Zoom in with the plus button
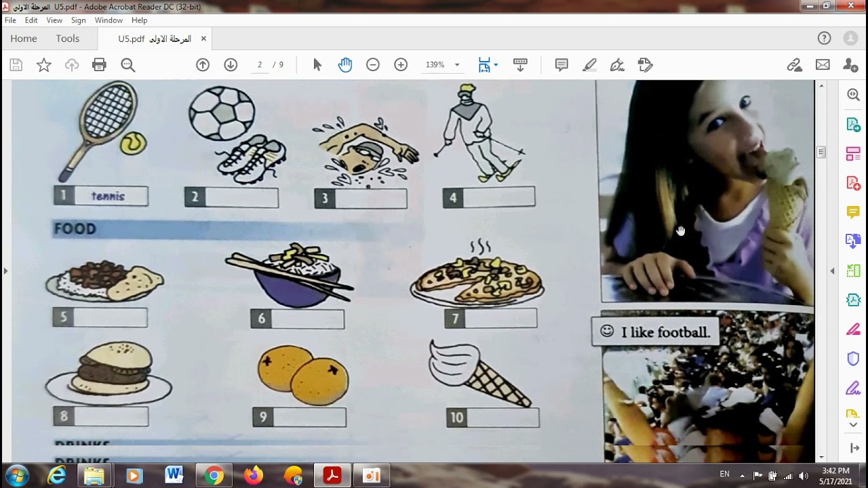Image resolution: width=868 pixels, height=488 pixels. coord(401,65)
